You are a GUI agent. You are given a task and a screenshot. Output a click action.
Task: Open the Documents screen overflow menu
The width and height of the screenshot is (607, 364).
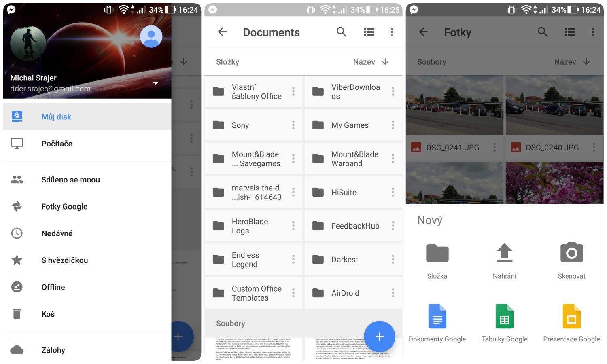(x=392, y=32)
